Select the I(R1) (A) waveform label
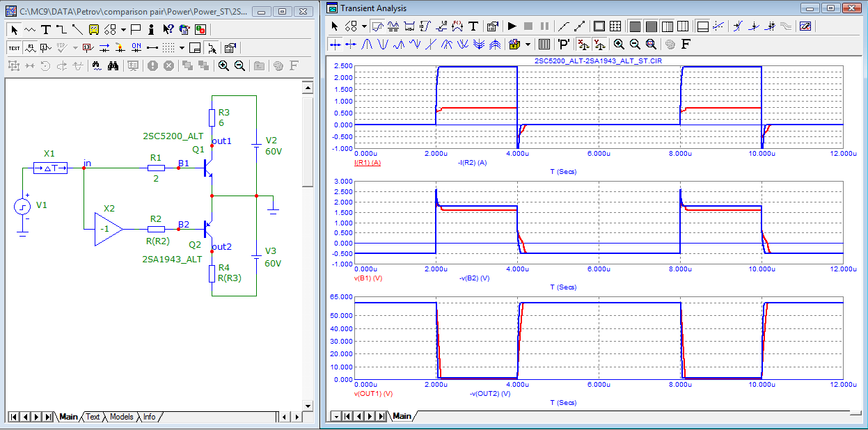The height and width of the screenshot is (430, 868). [x=367, y=162]
